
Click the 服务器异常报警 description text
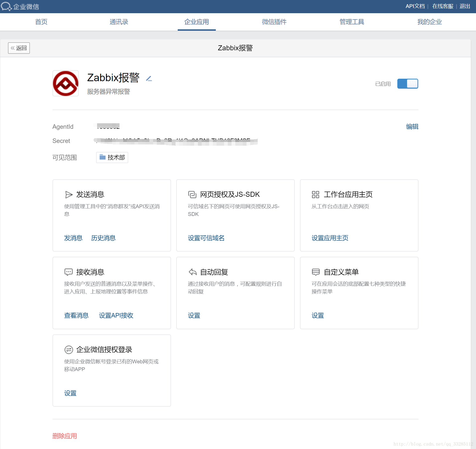109,92
